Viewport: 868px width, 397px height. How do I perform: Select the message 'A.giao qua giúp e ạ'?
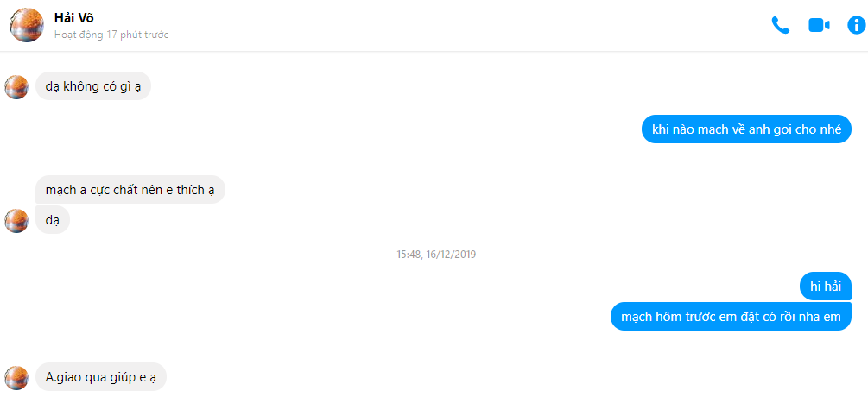(x=101, y=377)
